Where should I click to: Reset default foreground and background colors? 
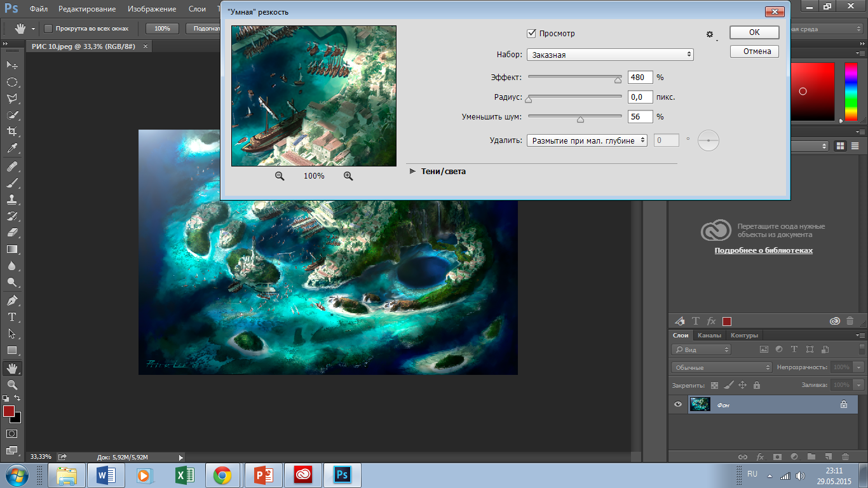pos(6,398)
